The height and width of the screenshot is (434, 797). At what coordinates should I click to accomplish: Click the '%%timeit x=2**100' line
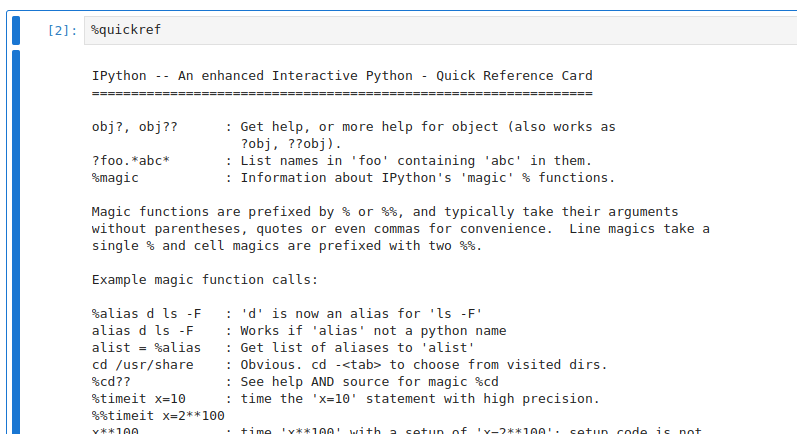pos(158,416)
